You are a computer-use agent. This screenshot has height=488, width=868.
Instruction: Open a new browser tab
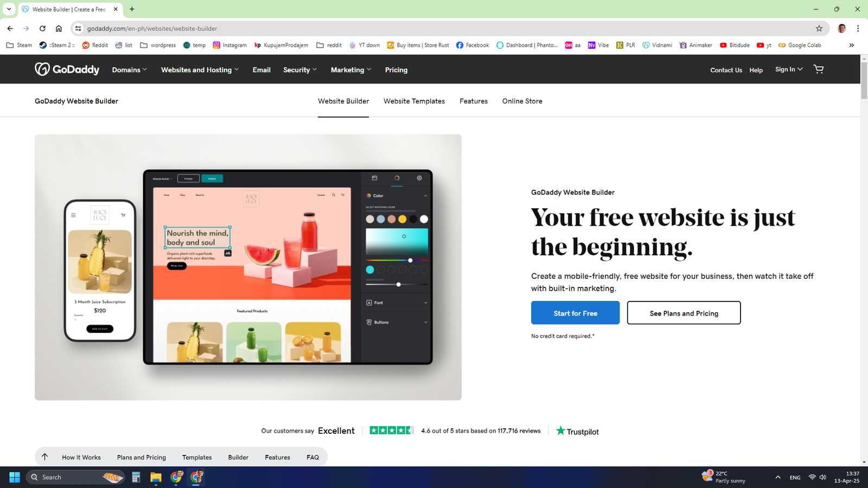(x=132, y=9)
